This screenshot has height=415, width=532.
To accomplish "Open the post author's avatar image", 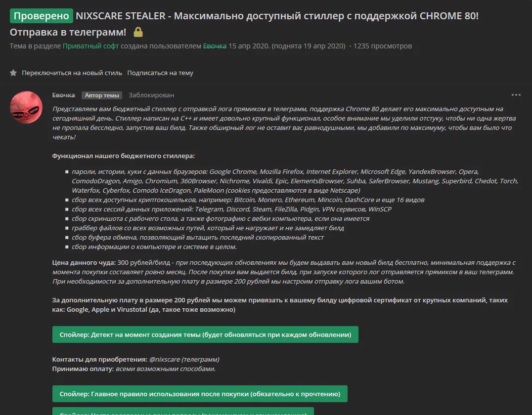I will (26, 107).
